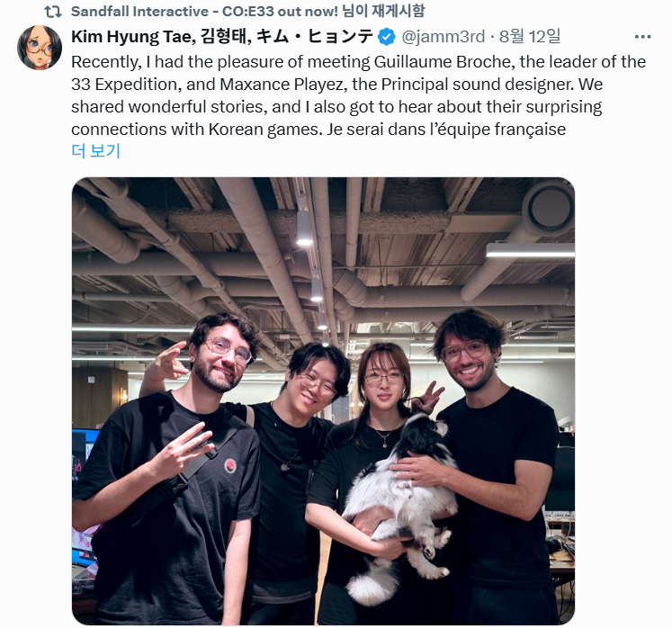672x628 pixels.
Task: Click the blue verified badge
Action: tap(386, 37)
